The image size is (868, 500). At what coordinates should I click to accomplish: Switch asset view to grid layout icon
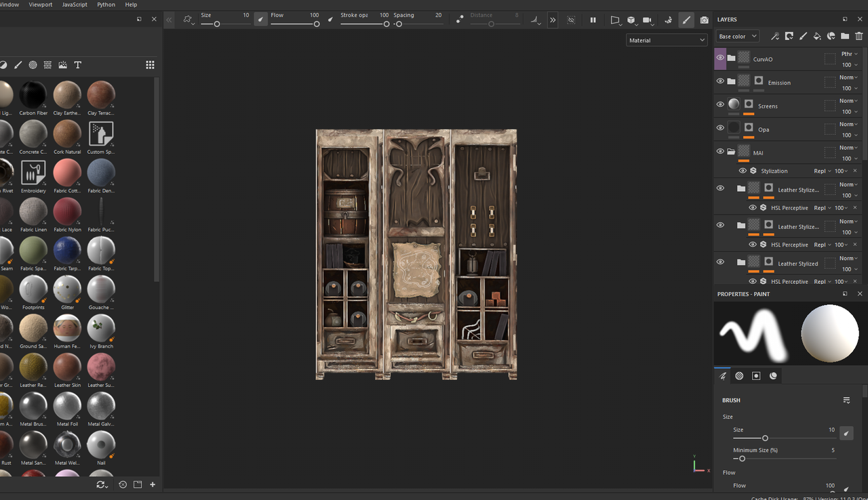coord(150,65)
